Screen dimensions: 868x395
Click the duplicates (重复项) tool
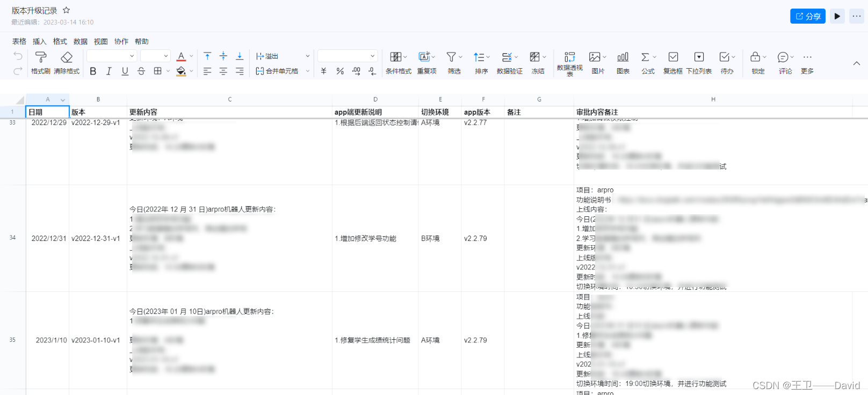pyautogui.click(x=427, y=63)
